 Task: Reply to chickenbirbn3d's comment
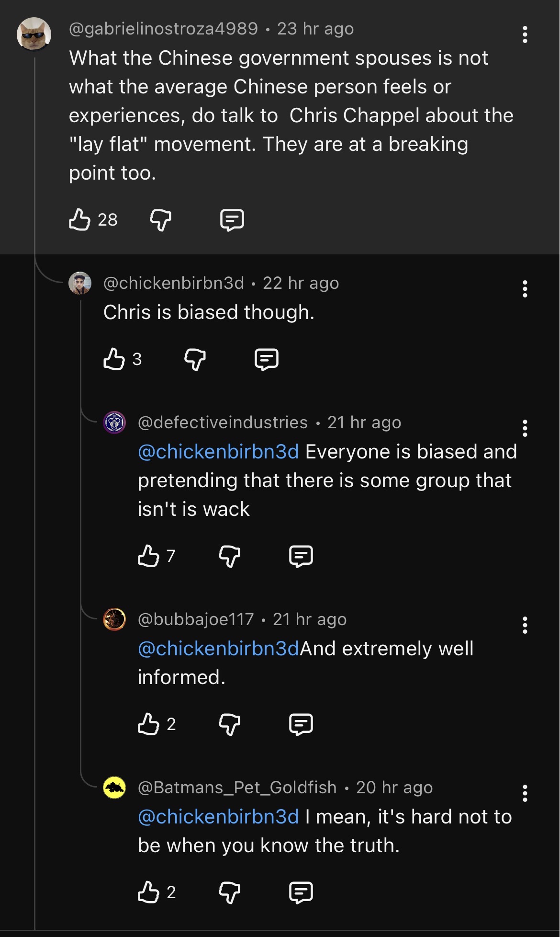pos(267,359)
